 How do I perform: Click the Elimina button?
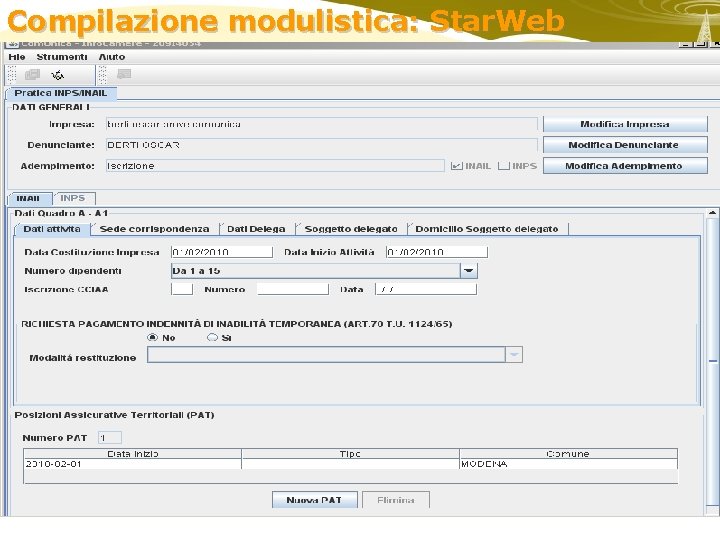(x=396, y=500)
